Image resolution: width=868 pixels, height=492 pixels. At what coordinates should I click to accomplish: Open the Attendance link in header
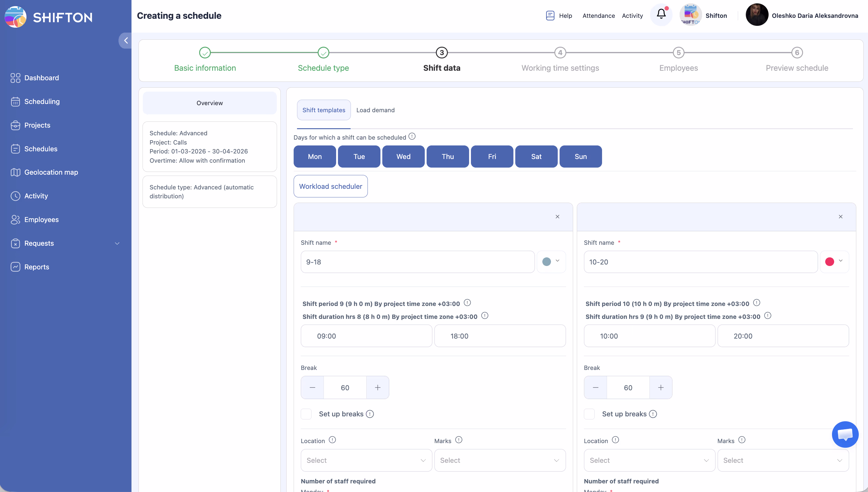tap(598, 16)
